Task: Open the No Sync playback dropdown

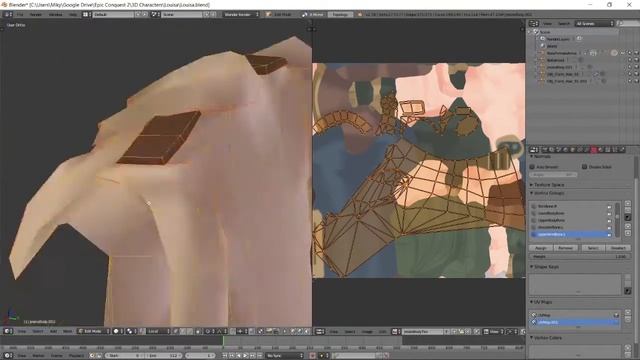Action: click(284, 356)
